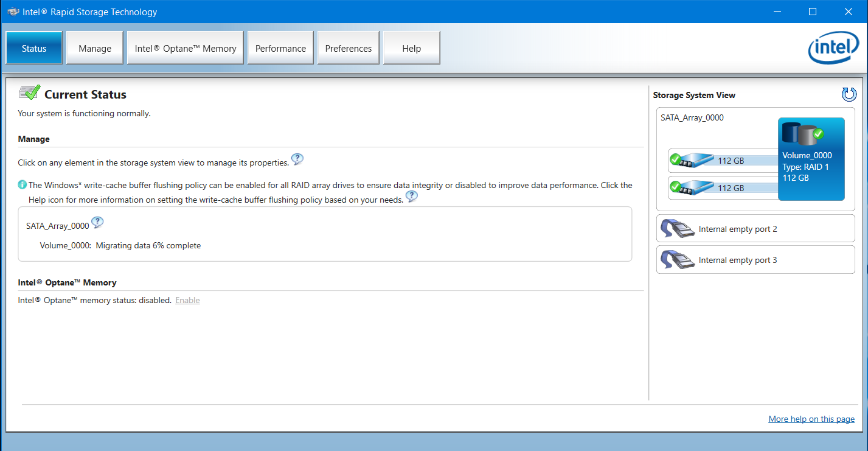Open help icon beside SATA_Array_0000 label

97,223
